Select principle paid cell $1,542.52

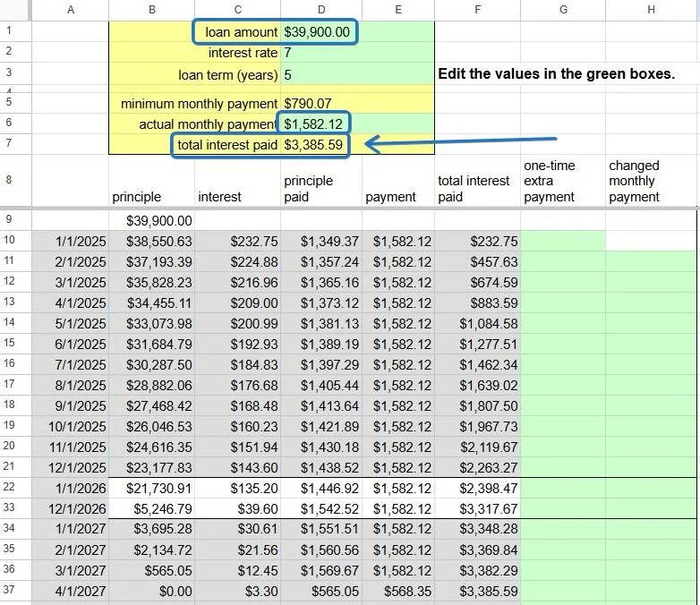tap(321, 508)
